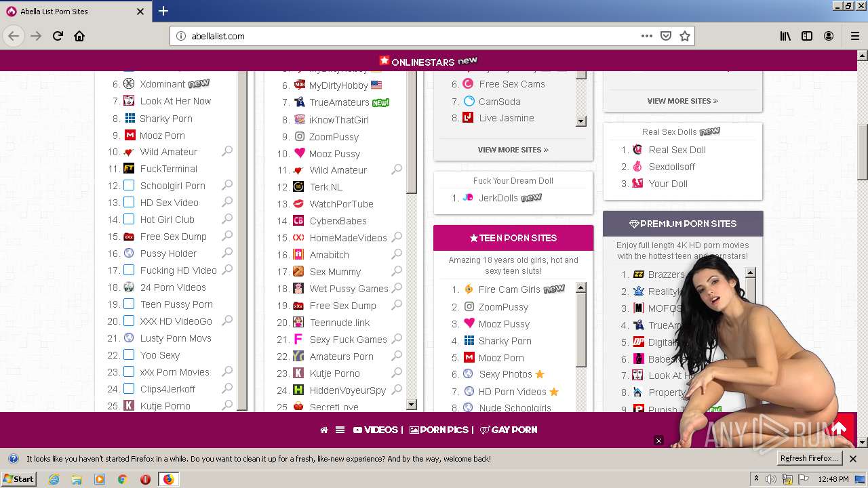Open the footer list menu icon
The height and width of the screenshot is (488, 868).
(x=340, y=430)
